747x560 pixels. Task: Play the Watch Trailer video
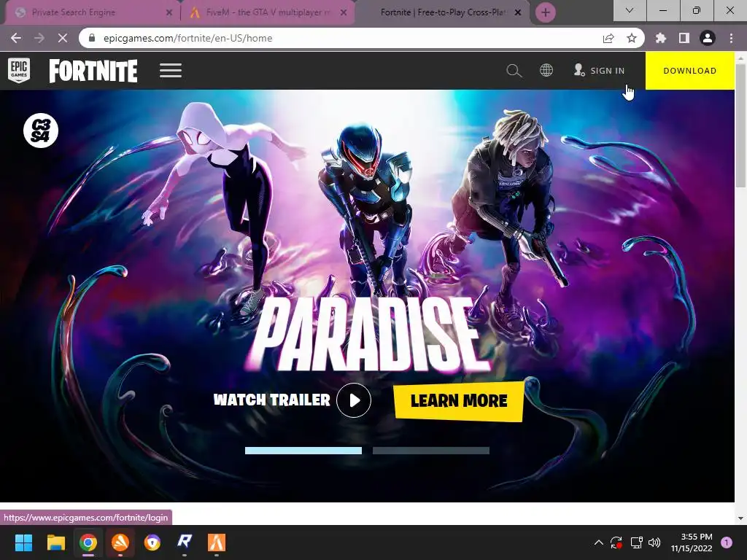click(354, 400)
